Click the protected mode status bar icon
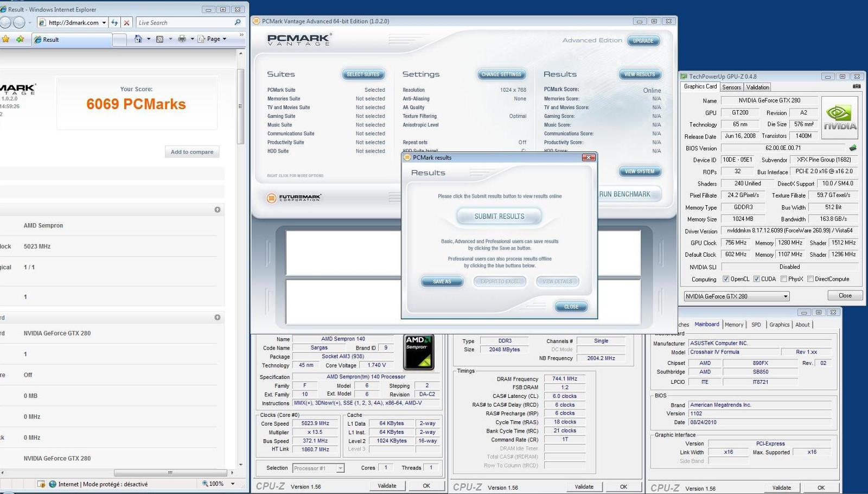Screen dimensions: 868x494 tap(41, 484)
